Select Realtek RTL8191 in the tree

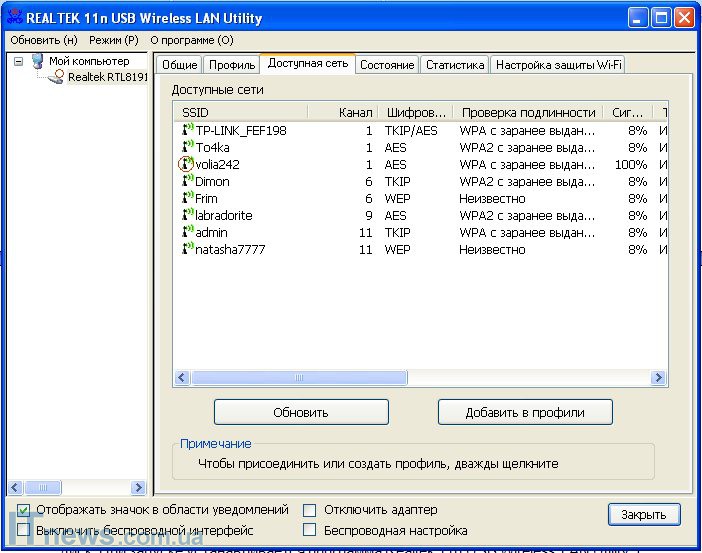tap(107, 77)
